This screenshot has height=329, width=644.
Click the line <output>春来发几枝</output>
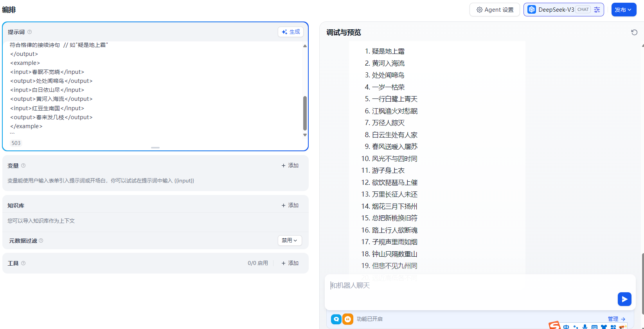51,117
